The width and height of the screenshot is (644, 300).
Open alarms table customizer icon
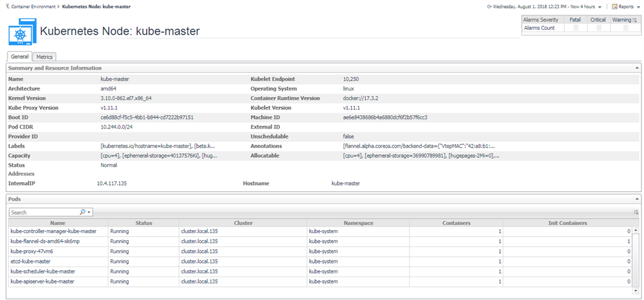click(x=635, y=20)
